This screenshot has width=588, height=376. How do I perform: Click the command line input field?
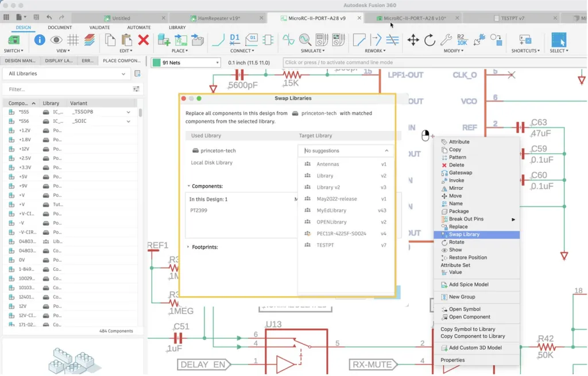pos(434,63)
